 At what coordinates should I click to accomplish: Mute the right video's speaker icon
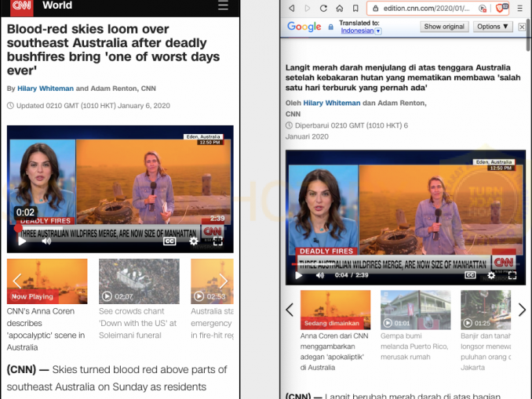[x=320, y=275]
